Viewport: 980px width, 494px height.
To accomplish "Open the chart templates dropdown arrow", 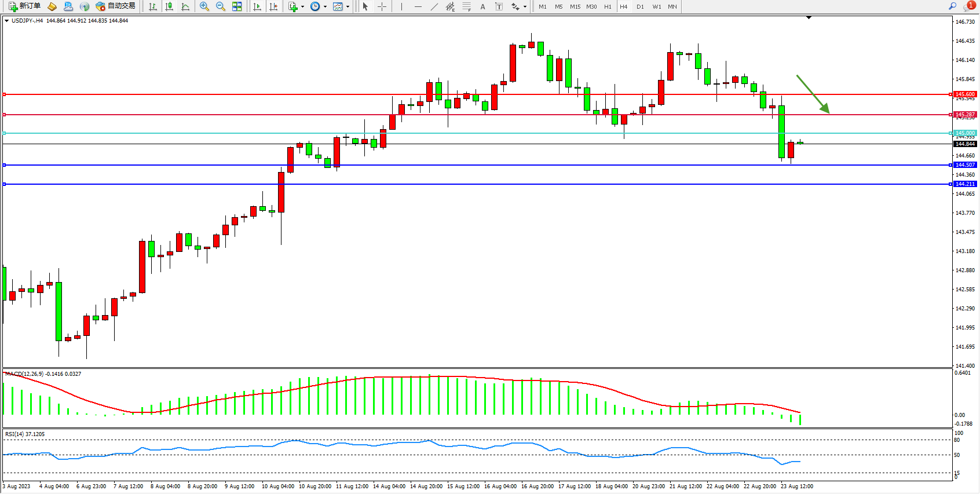I will click(x=348, y=7).
